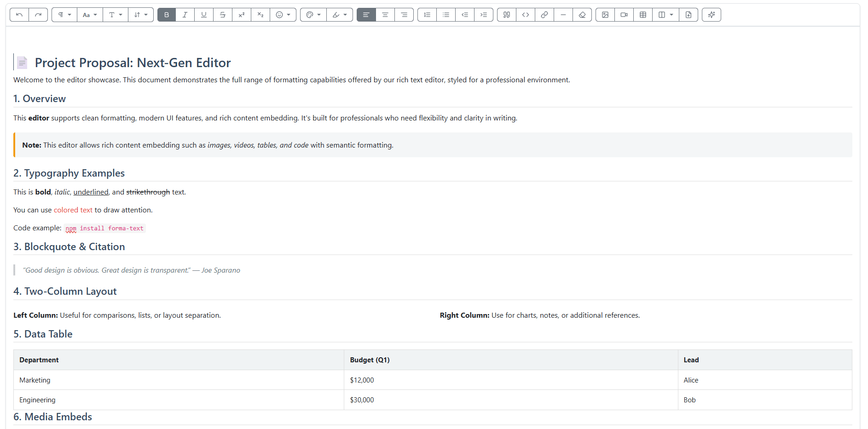This screenshot has height=429, width=868.
Task: Click the 'Note:' callout block
Action: pyautogui.click(x=433, y=145)
